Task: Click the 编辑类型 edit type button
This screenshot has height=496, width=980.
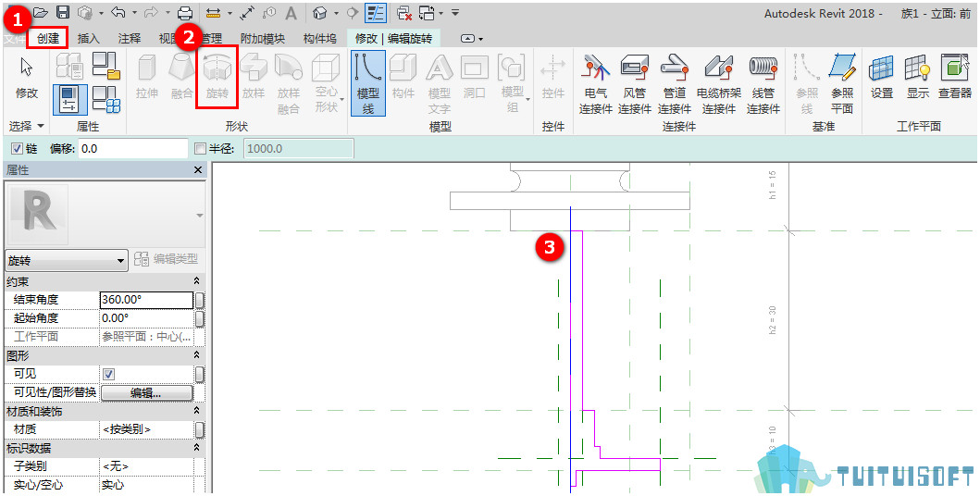Action: click(x=167, y=258)
